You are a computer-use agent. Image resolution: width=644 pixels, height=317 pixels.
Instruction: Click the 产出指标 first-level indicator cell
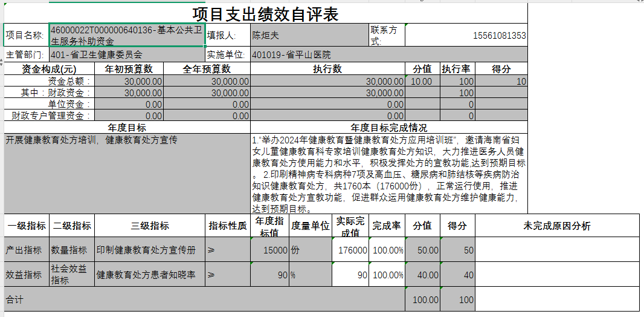(x=27, y=250)
